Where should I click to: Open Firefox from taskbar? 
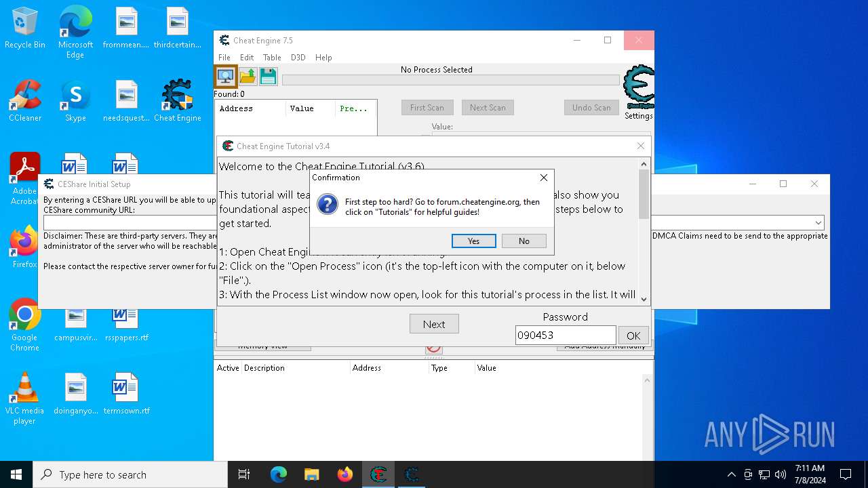[x=344, y=474]
